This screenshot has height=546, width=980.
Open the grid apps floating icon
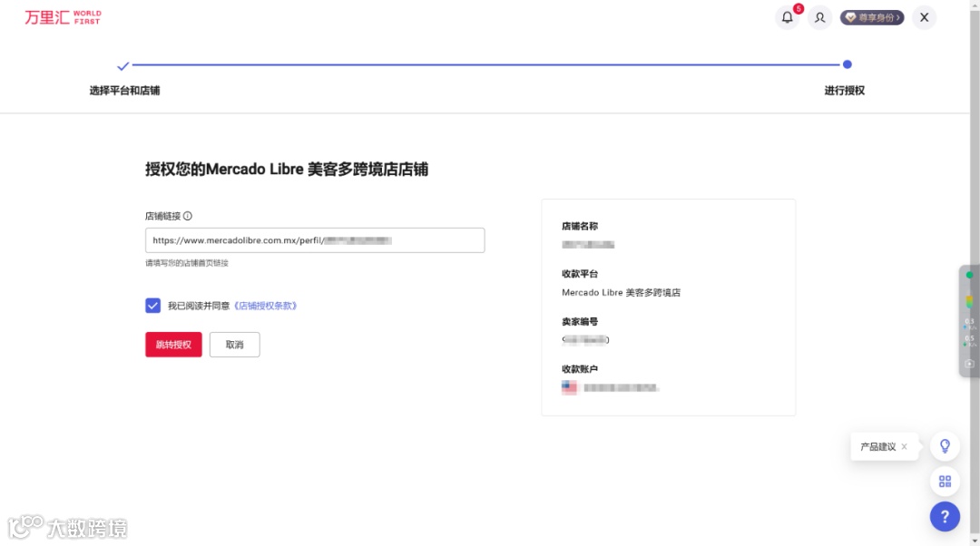945,481
